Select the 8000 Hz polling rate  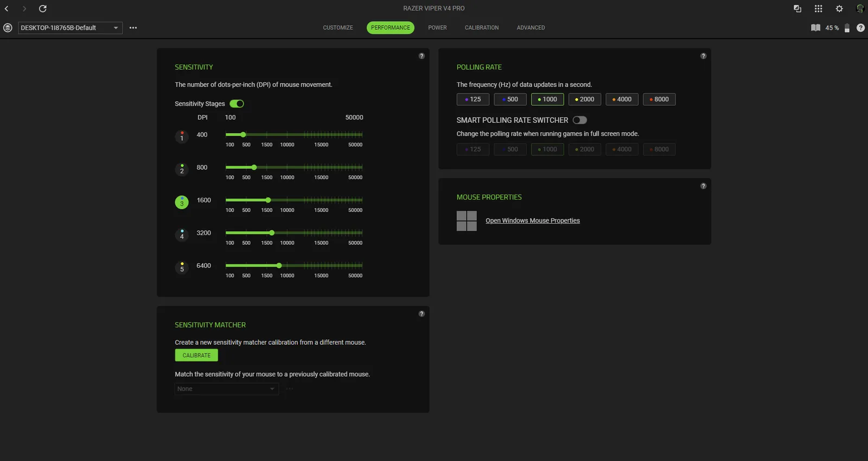(x=659, y=99)
